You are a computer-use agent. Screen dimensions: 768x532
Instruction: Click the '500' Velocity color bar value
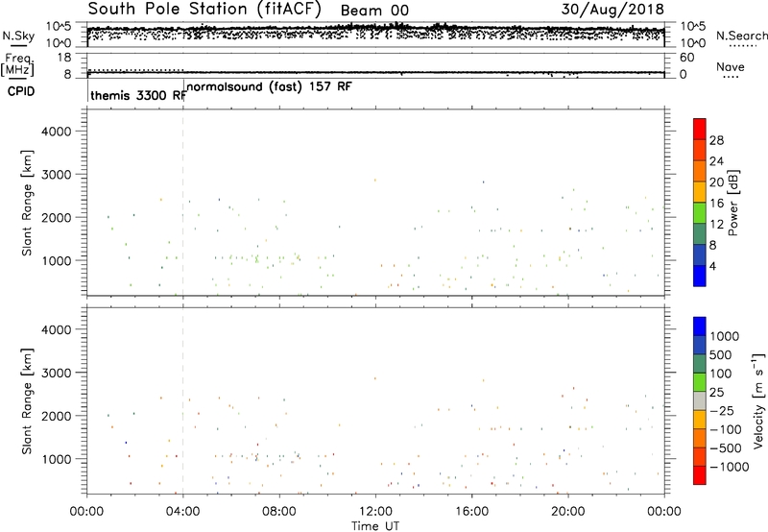[x=721, y=354]
